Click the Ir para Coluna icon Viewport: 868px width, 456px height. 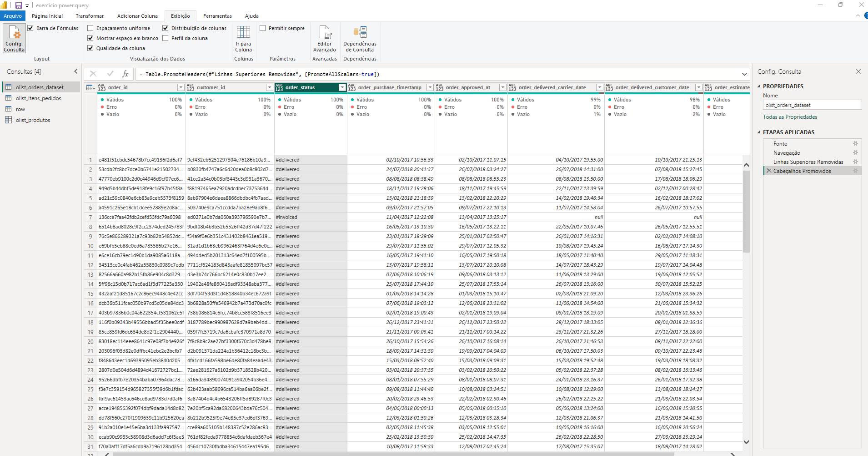pos(243,38)
